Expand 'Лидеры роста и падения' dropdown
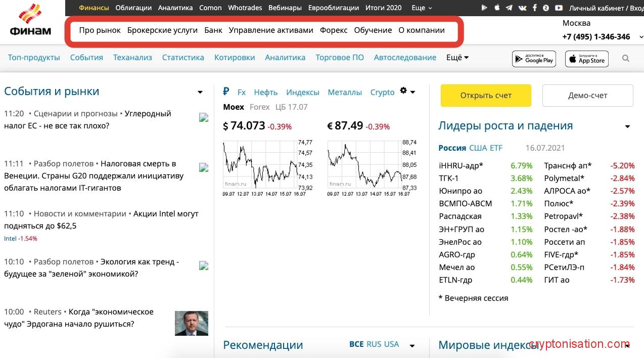Image resolution: width=644 pixels, height=358 pixels. coord(627,126)
